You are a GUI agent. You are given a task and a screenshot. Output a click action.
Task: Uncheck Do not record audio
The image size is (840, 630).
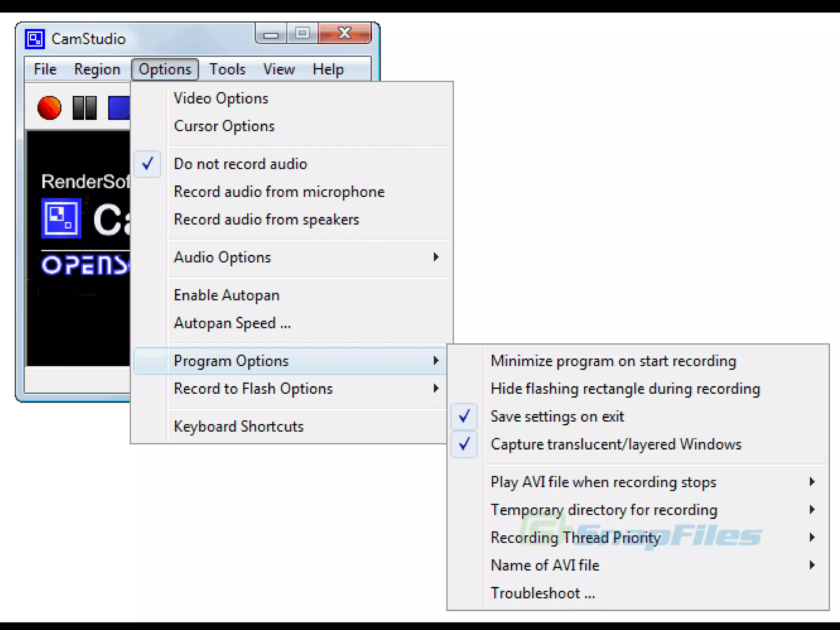click(240, 164)
